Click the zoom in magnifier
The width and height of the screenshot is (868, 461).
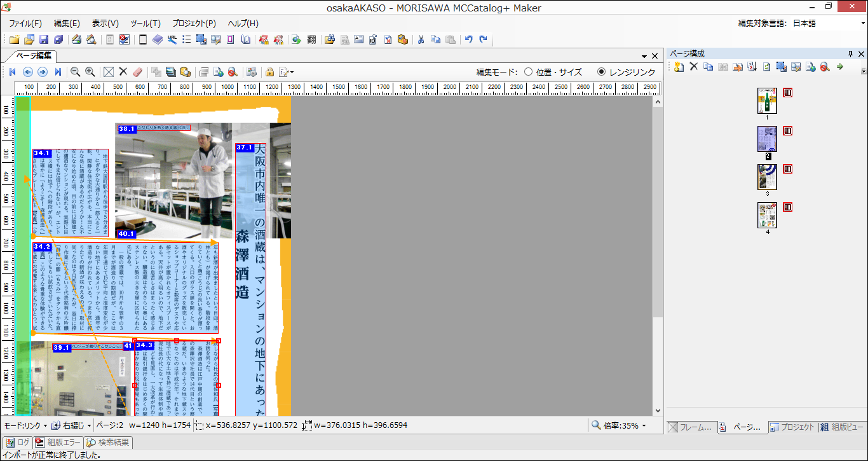[90, 72]
